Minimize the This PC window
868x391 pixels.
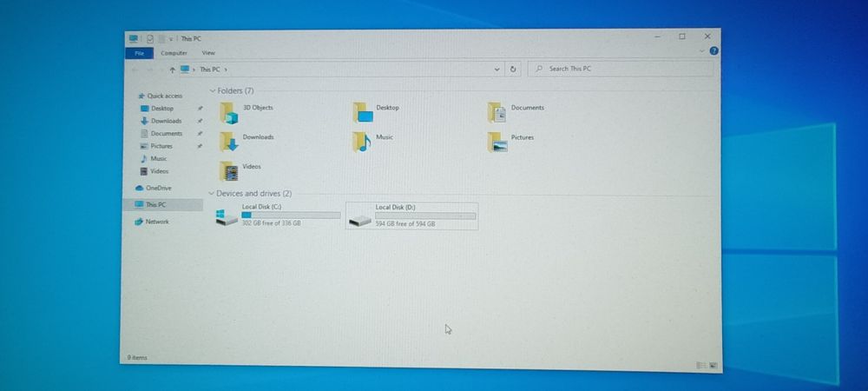[x=657, y=36]
